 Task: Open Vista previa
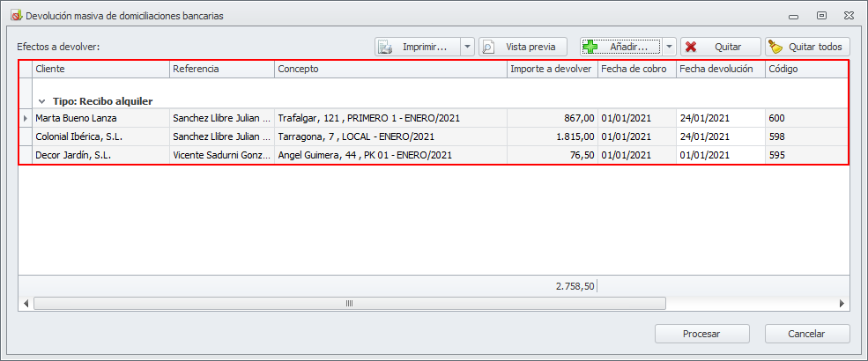click(523, 47)
